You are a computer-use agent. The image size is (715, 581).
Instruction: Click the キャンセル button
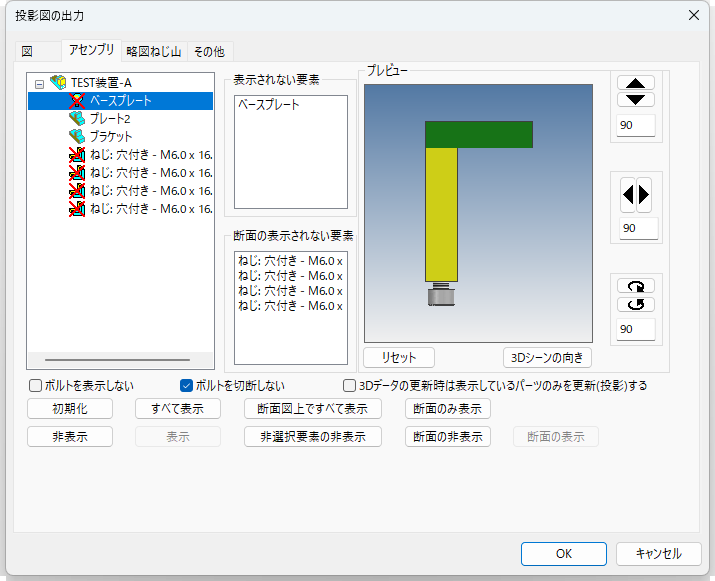pyautogui.click(x=658, y=554)
